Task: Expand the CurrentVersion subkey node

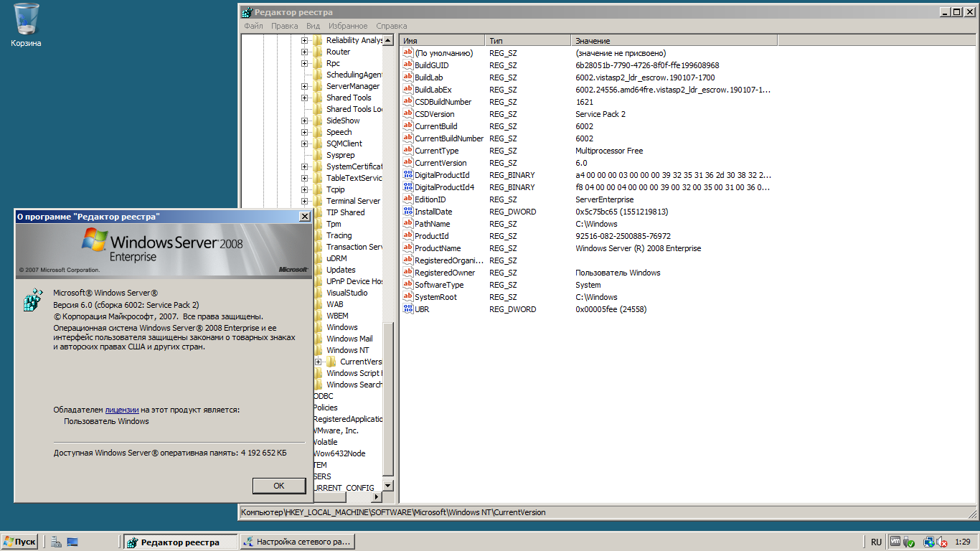Action: (x=319, y=362)
